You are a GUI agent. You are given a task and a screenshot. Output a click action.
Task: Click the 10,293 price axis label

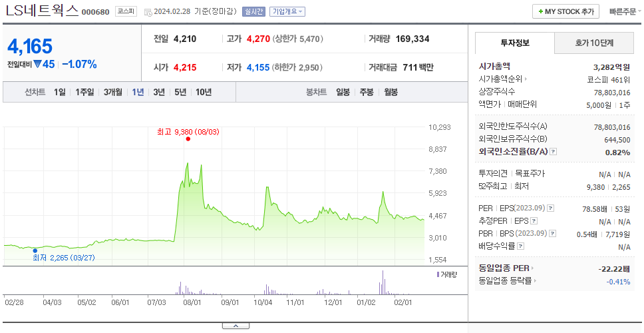tap(440, 127)
